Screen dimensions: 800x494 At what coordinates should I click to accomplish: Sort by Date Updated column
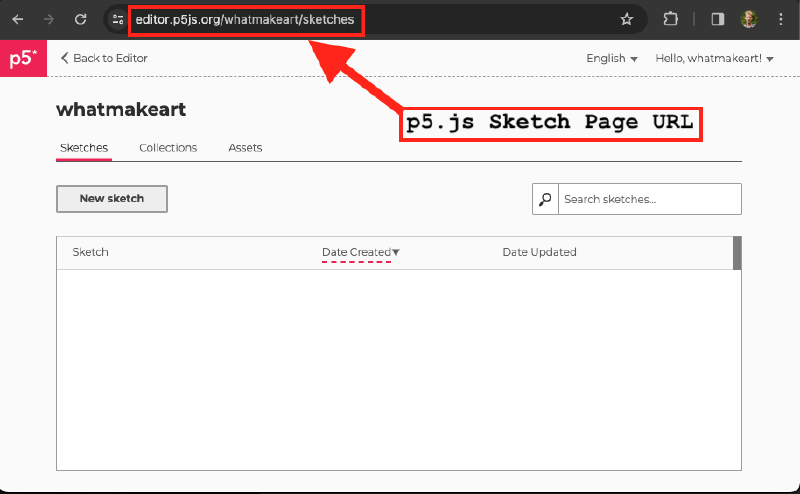point(539,252)
